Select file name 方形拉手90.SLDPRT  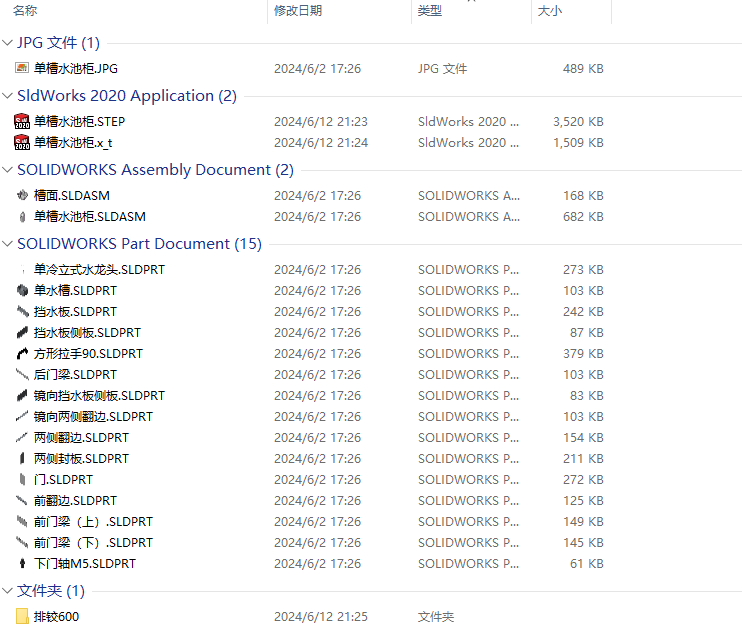pyautogui.click(x=88, y=354)
